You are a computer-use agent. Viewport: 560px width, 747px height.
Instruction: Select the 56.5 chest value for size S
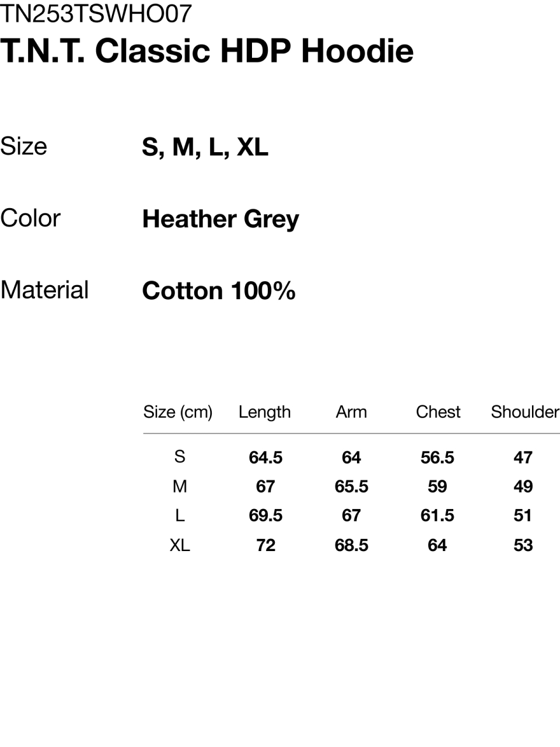pyautogui.click(x=437, y=458)
